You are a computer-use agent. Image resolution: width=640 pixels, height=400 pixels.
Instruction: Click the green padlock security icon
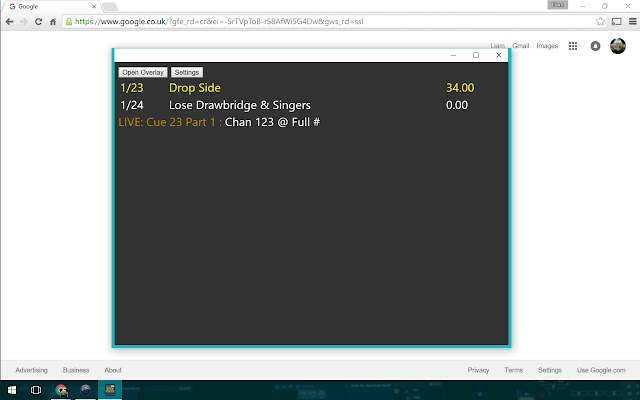click(69, 22)
